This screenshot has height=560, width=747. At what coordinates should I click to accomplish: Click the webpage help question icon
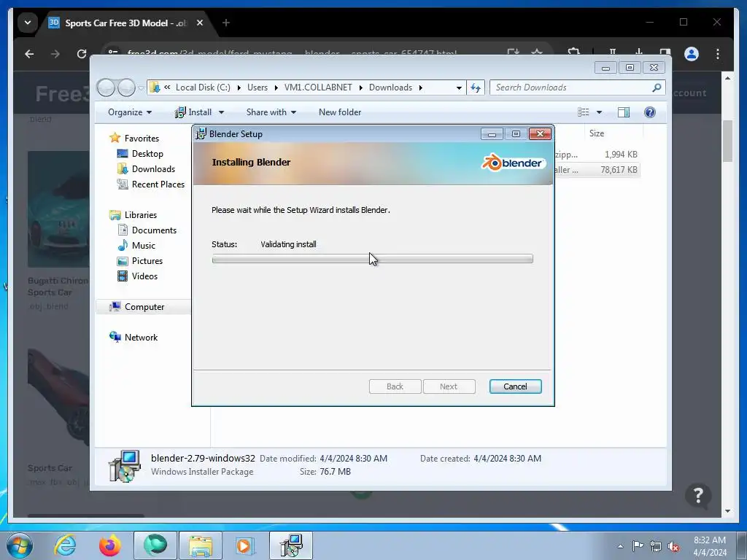pyautogui.click(x=698, y=495)
